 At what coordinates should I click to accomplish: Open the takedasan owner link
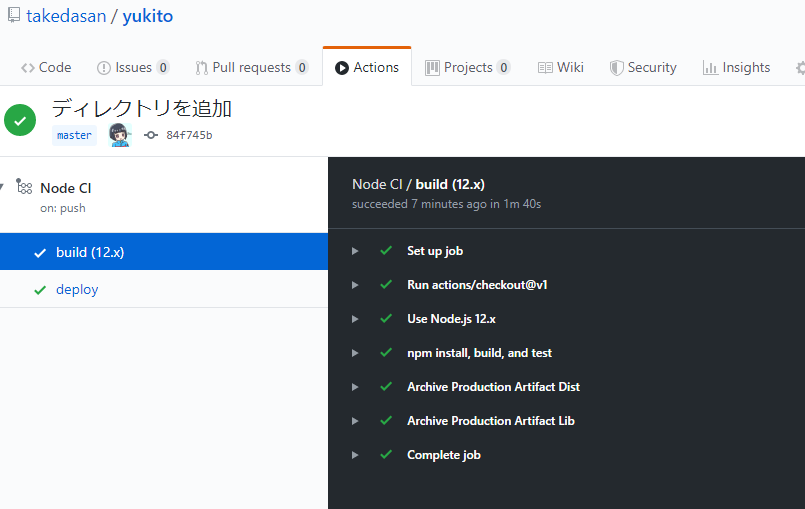pos(66,16)
